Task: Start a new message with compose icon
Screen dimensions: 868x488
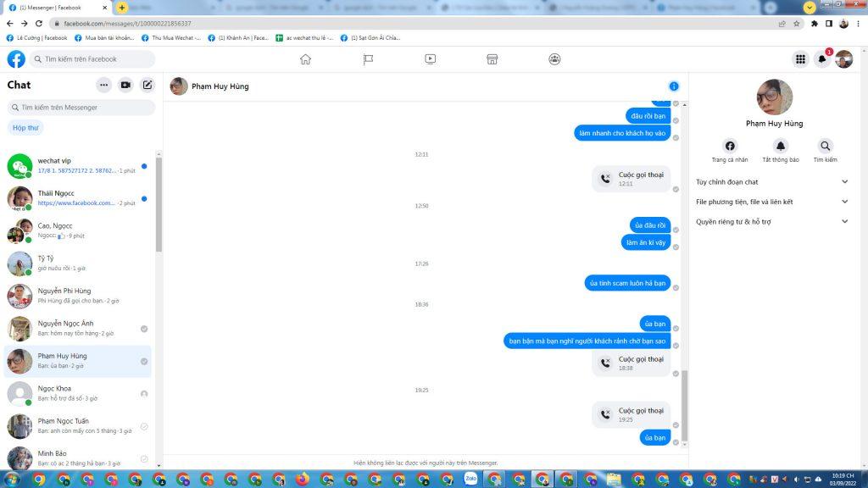Action: click(147, 85)
